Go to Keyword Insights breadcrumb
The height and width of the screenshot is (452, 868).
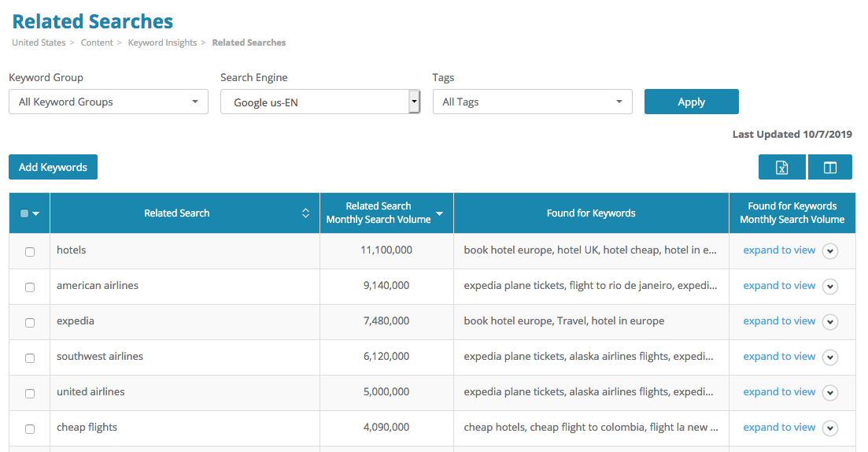[162, 43]
